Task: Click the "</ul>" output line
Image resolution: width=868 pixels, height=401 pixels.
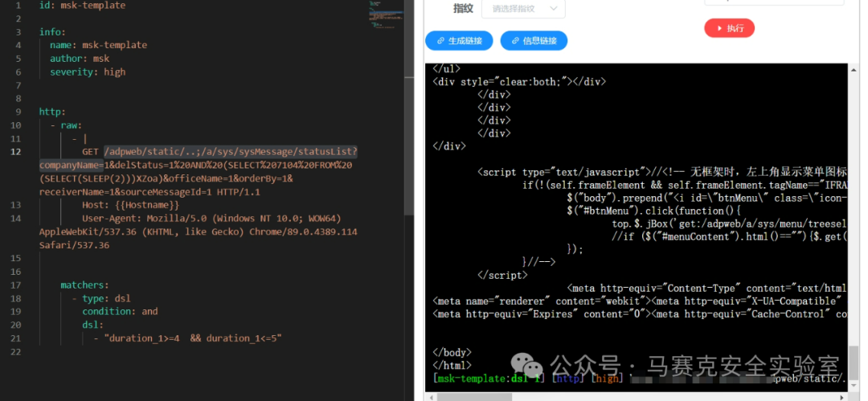Action: (446, 68)
